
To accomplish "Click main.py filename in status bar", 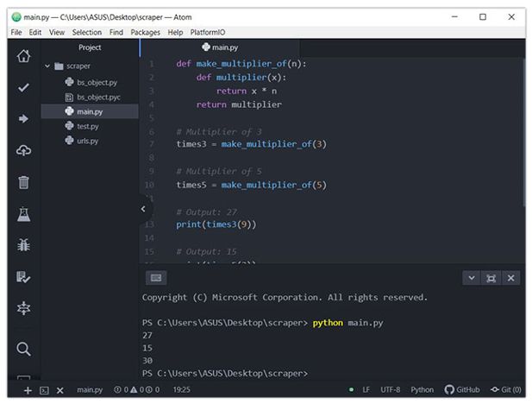I will [90, 389].
